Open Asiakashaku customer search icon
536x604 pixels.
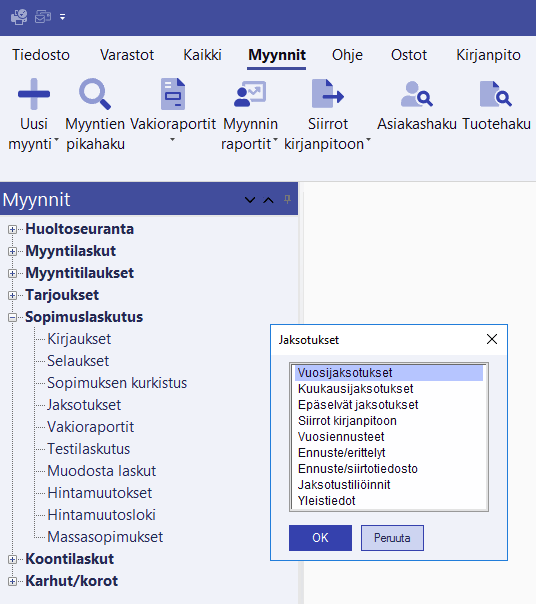pyautogui.click(x=417, y=94)
